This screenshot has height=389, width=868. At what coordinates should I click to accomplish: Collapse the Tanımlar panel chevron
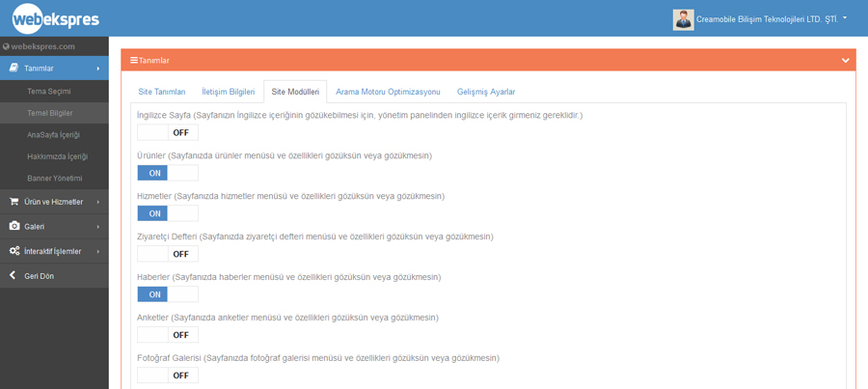[x=845, y=61]
